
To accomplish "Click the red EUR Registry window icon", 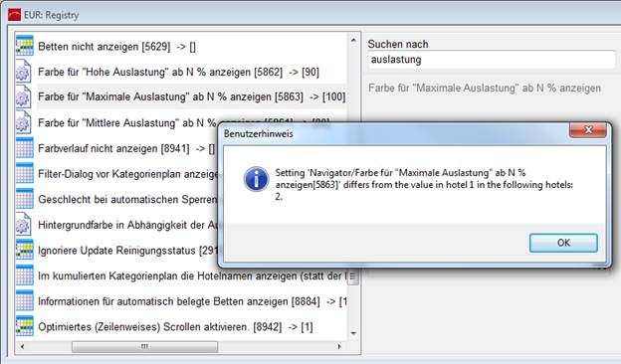I will [15, 15].
